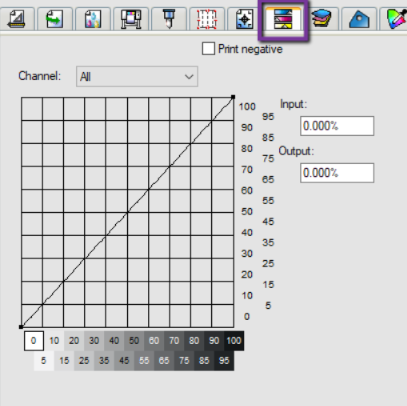This screenshot has width=407, height=406.
Task: Click the 25 label on the vertical axis
Action: pos(268,264)
